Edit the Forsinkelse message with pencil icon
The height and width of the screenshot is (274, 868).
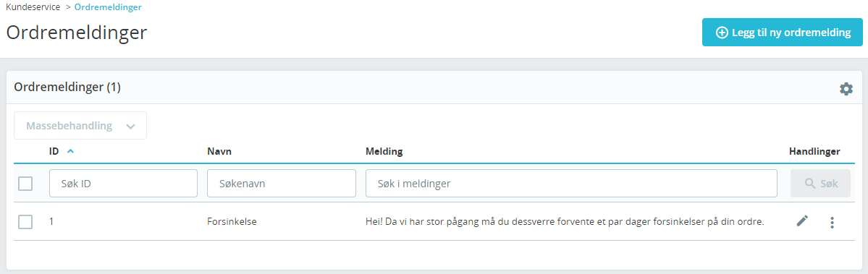click(802, 221)
